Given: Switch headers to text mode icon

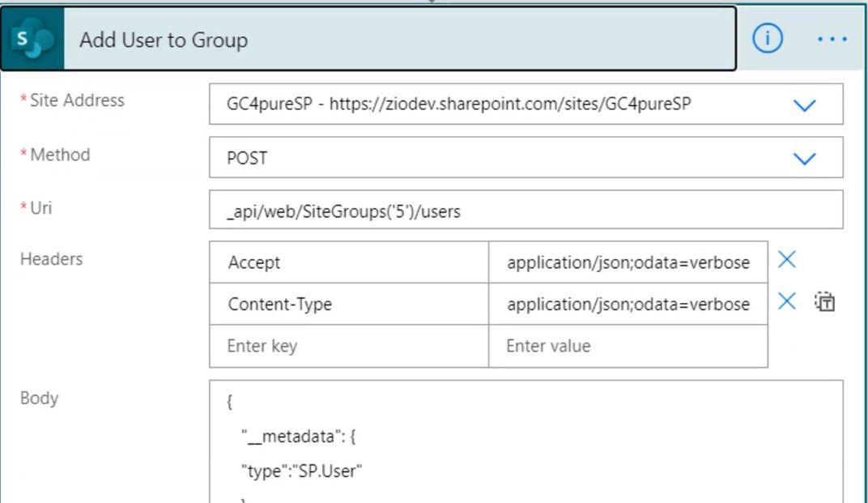Looking at the screenshot, I should [x=824, y=302].
